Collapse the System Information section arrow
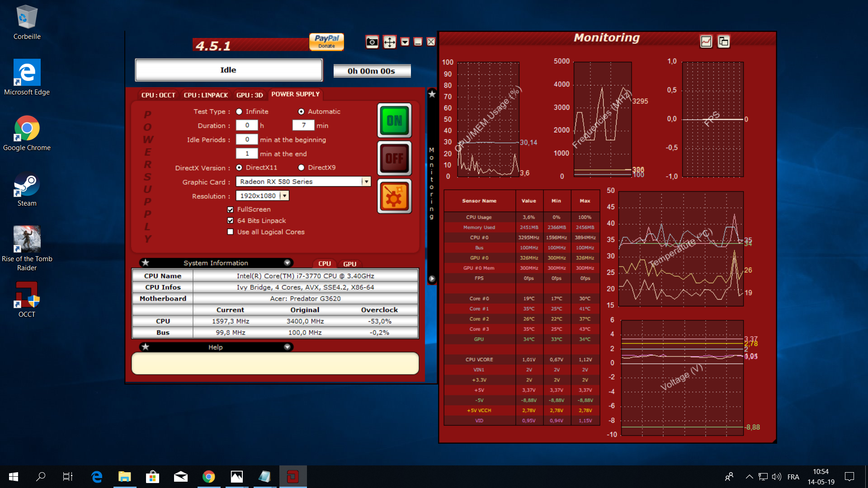This screenshot has width=868, height=488. 287,263
